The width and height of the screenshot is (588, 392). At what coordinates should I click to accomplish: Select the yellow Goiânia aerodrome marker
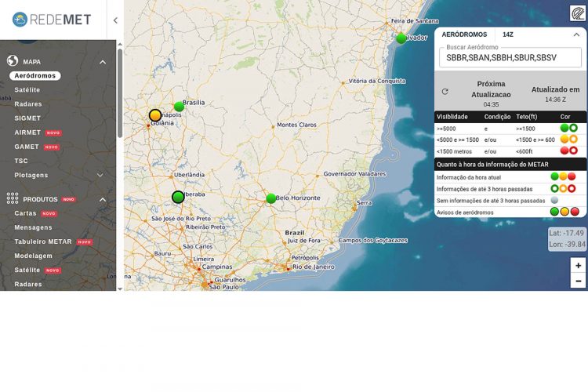pos(155,115)
